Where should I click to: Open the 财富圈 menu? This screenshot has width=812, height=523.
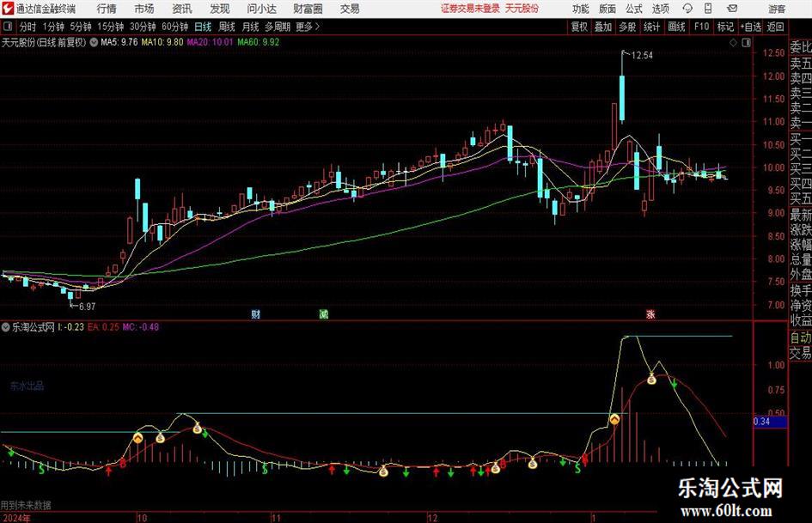pos(308,9)
